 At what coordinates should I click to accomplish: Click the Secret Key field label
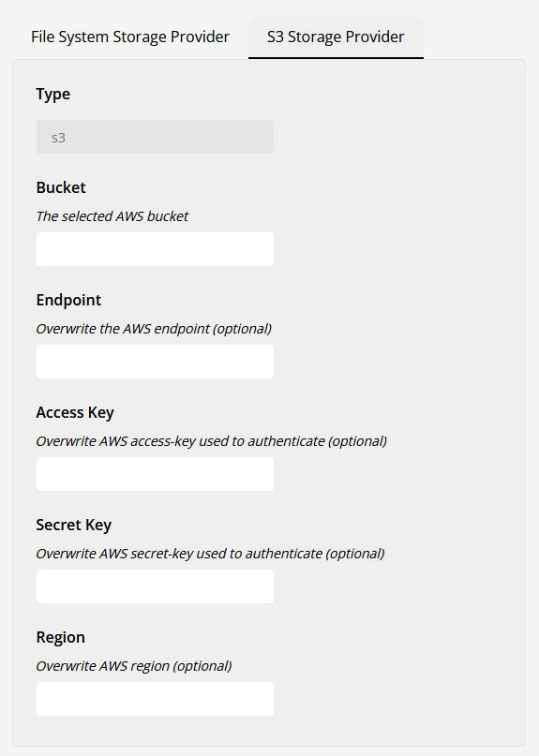[74, 525]
